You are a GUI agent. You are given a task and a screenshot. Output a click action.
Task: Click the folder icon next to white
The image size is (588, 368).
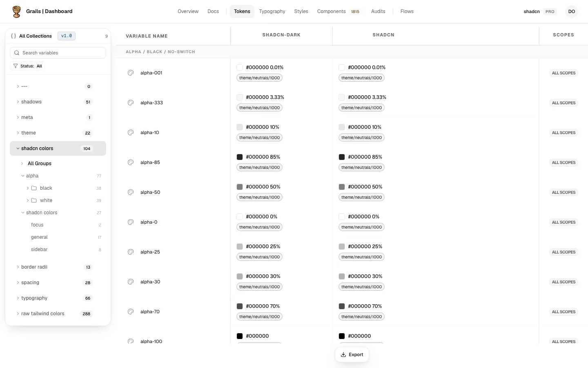(34, 200)
